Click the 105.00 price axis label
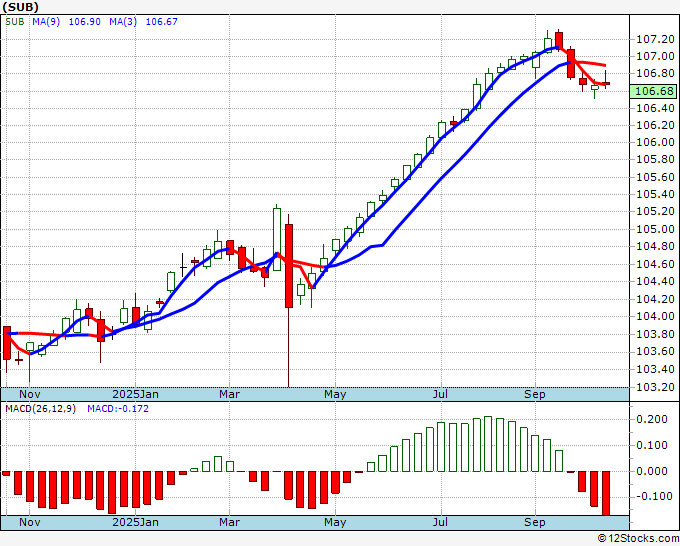 pyautogui.click(x=655, y=229)
